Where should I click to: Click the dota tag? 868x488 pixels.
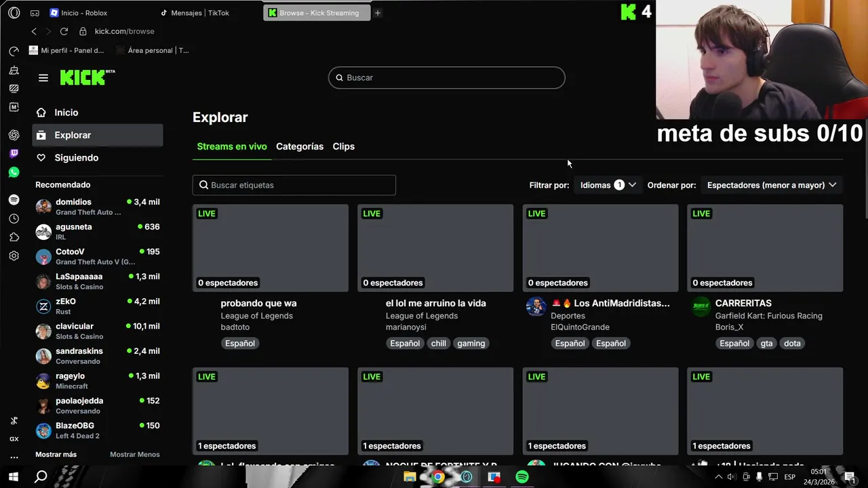click(x=793, y=344)
